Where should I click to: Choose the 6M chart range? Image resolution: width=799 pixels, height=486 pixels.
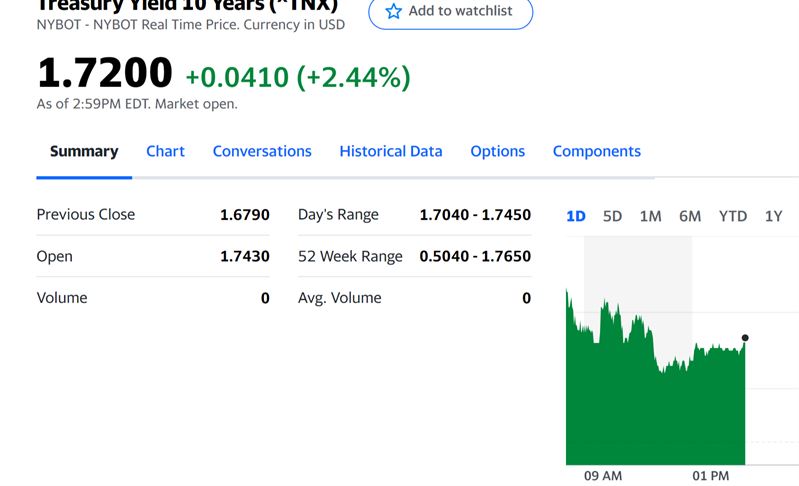pyautogui.click(x=690, y=216)
